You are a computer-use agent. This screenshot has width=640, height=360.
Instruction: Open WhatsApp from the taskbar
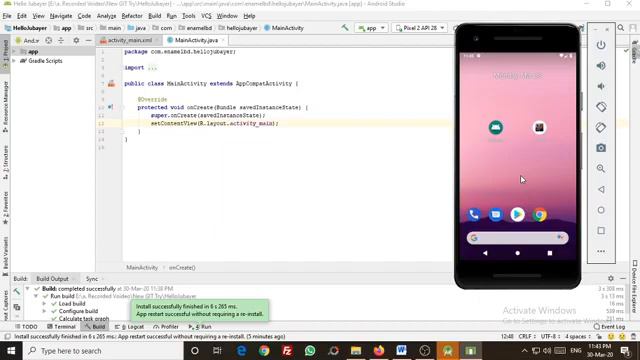click(x=310, y=351)
